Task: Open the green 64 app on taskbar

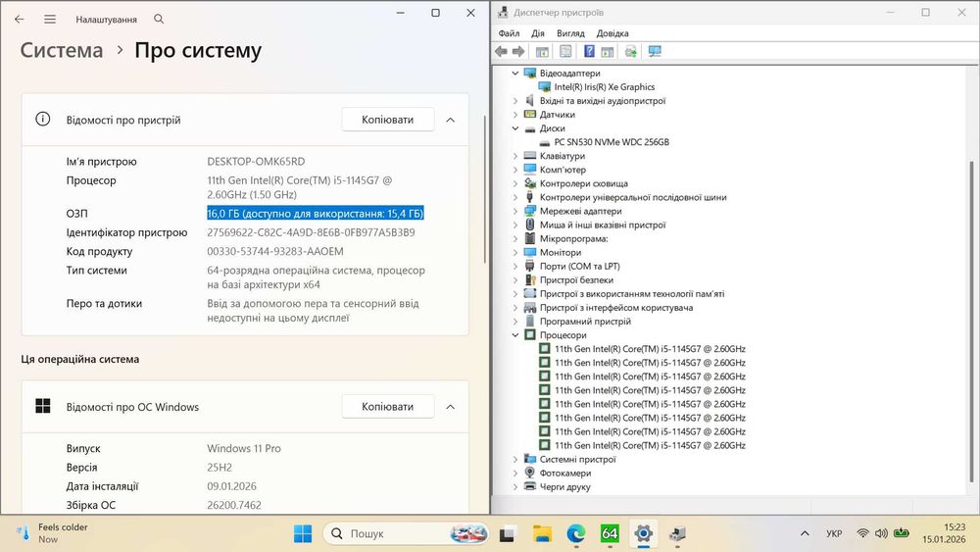Action: coord(610,534)
